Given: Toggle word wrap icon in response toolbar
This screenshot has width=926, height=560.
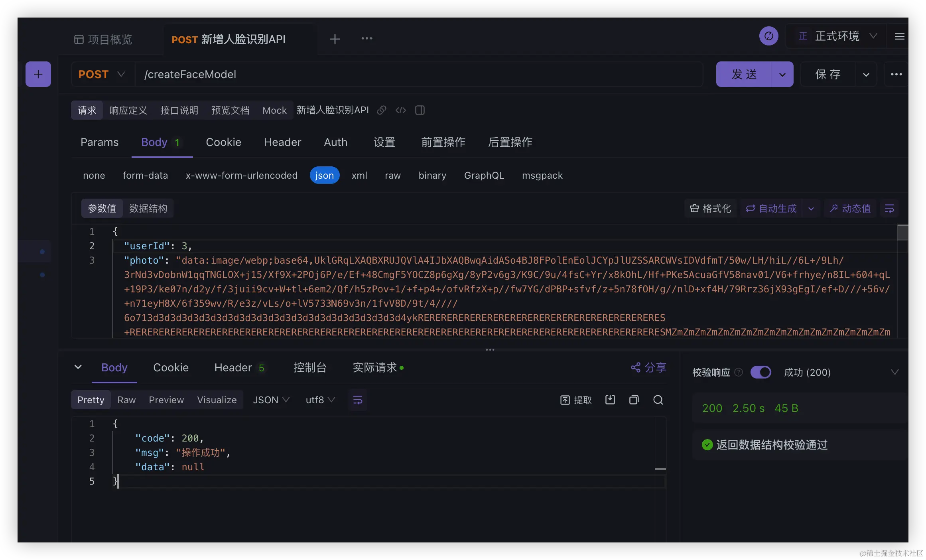Looking at the screenshot, I should (x=358, y=400).
